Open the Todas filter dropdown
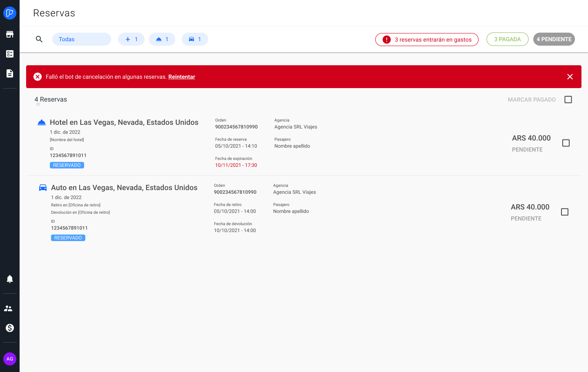Screen dimensions: 588x372 pos(81,39)
